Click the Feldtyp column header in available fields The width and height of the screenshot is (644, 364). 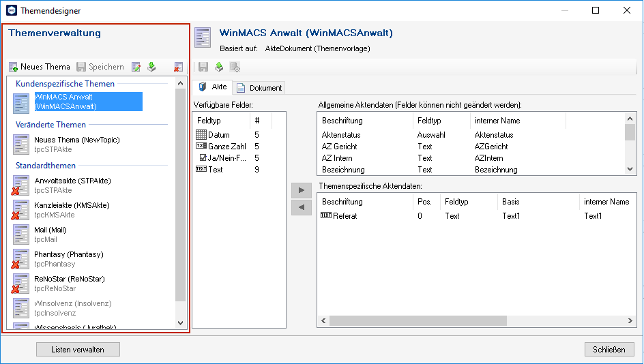222,121
